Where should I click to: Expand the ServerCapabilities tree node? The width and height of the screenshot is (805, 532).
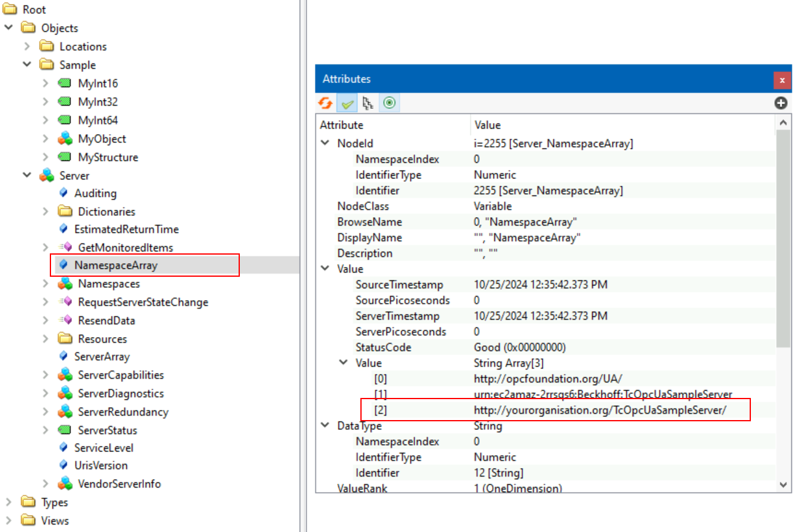tap(46, 375)
